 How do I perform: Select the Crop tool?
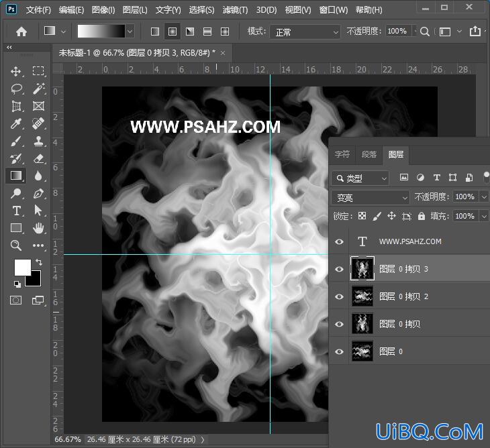16,106
